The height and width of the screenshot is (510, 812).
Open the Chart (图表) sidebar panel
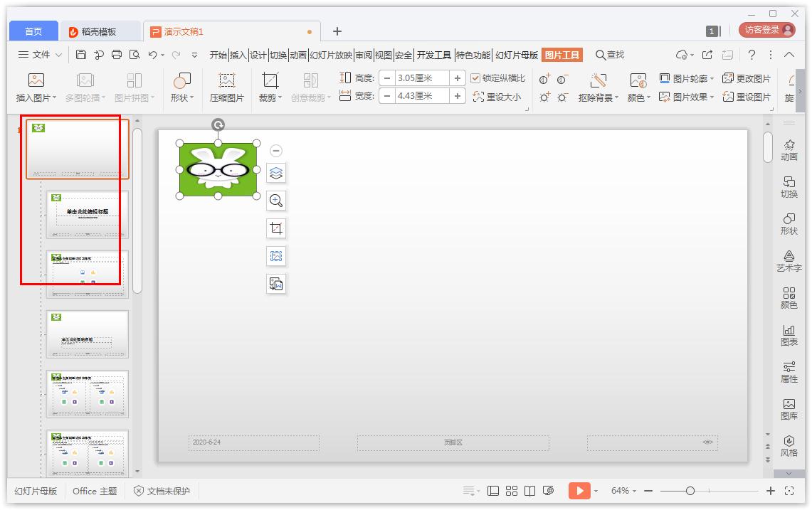tap(789, 336)
